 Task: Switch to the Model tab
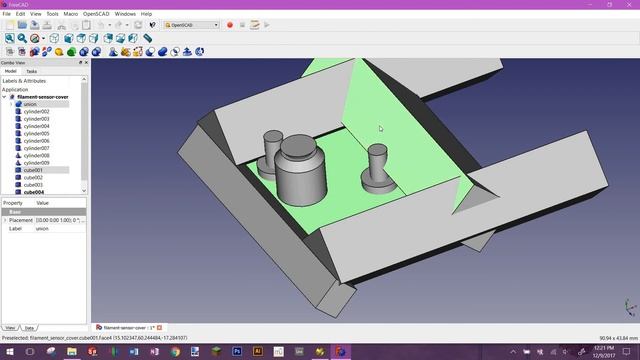pyautogui.click(x=11, y=71)
